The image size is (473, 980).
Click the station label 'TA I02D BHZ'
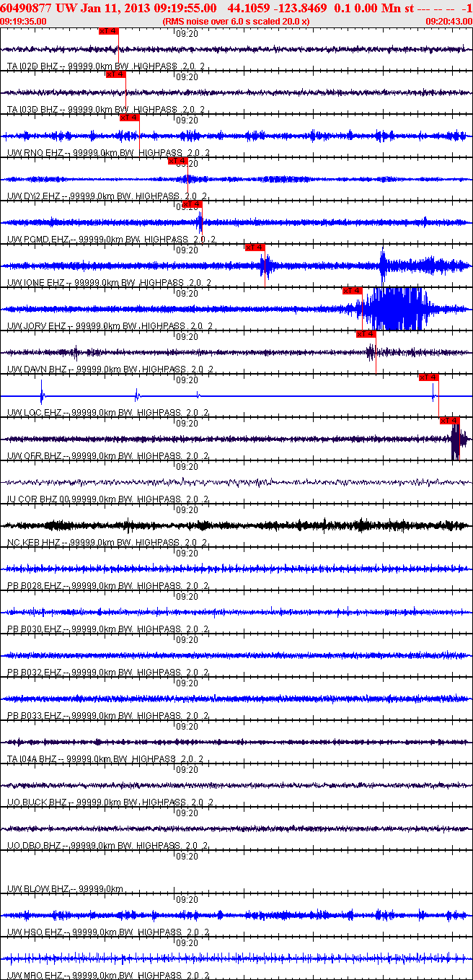(32, 66)
